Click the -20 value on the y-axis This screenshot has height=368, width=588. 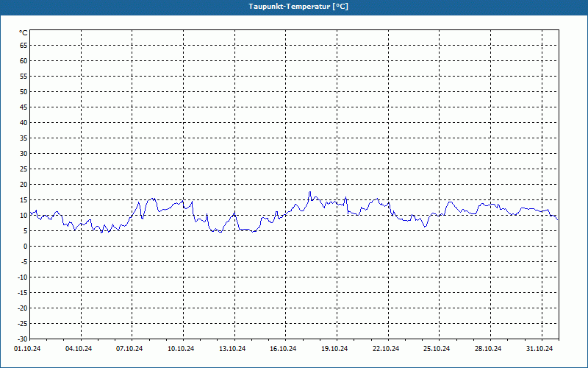click(x=23, y=308)
